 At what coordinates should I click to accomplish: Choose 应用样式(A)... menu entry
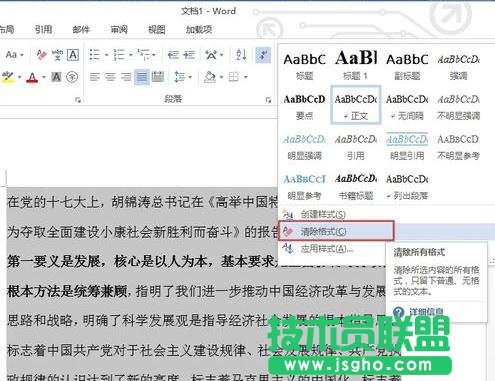tap(327, 249)
